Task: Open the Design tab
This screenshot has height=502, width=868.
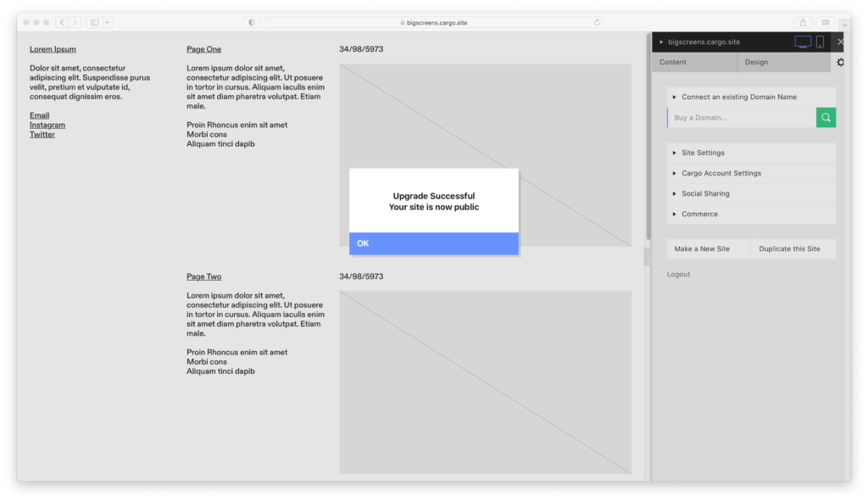Action: [x=756, y=62]
